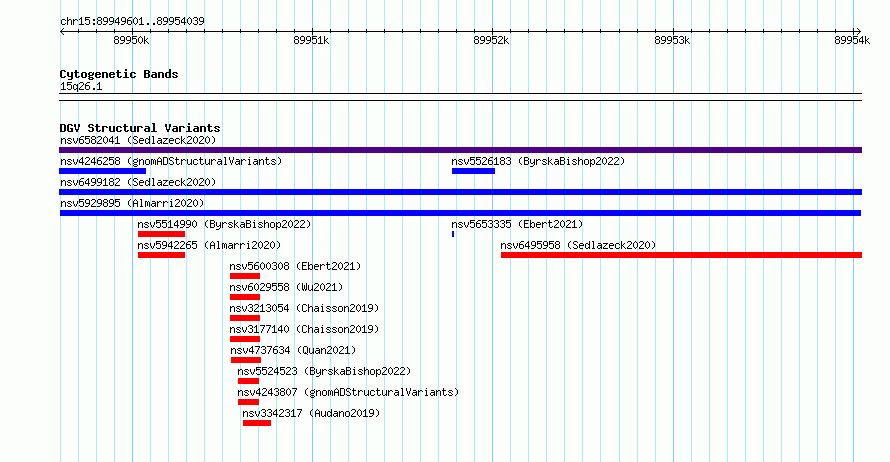
Task: Click the chr15:89949601..89954039 coordinate label
Action: pos(132,22)
